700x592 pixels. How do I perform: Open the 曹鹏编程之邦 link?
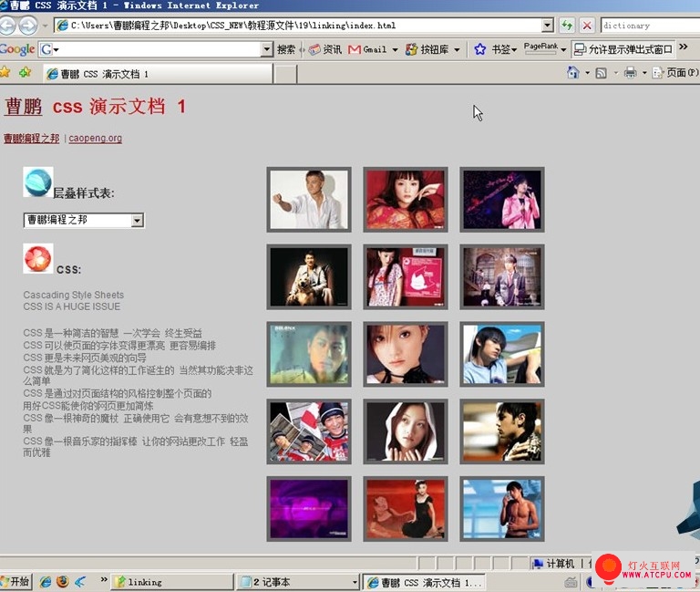[32, 139]
